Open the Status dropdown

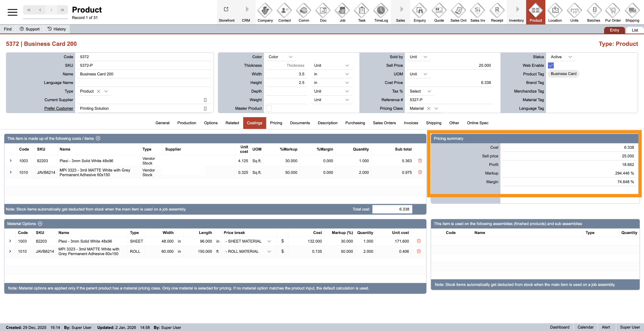coord(561,57)
